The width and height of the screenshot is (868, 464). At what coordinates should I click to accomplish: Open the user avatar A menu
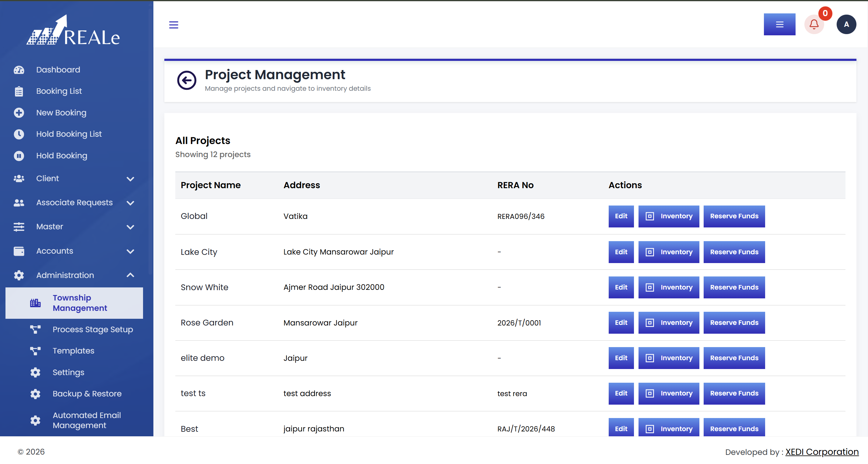pyautogui.click(x=846, y=24)
